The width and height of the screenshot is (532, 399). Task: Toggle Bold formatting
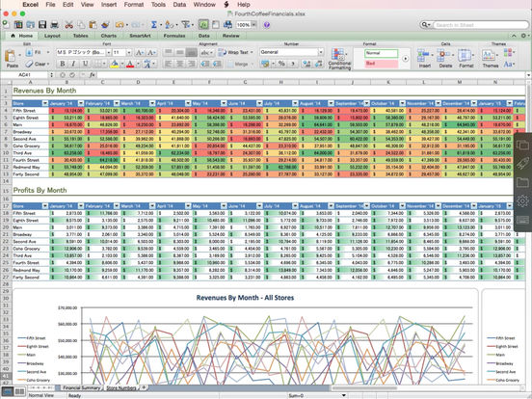(63, 64)
